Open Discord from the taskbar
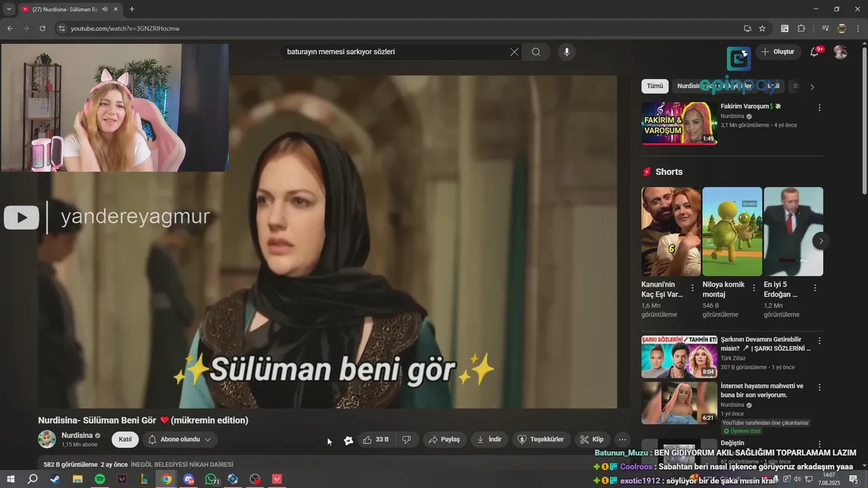Image resolution: width=868 pixels, height=488 pixels. click(x=189, y=479)
